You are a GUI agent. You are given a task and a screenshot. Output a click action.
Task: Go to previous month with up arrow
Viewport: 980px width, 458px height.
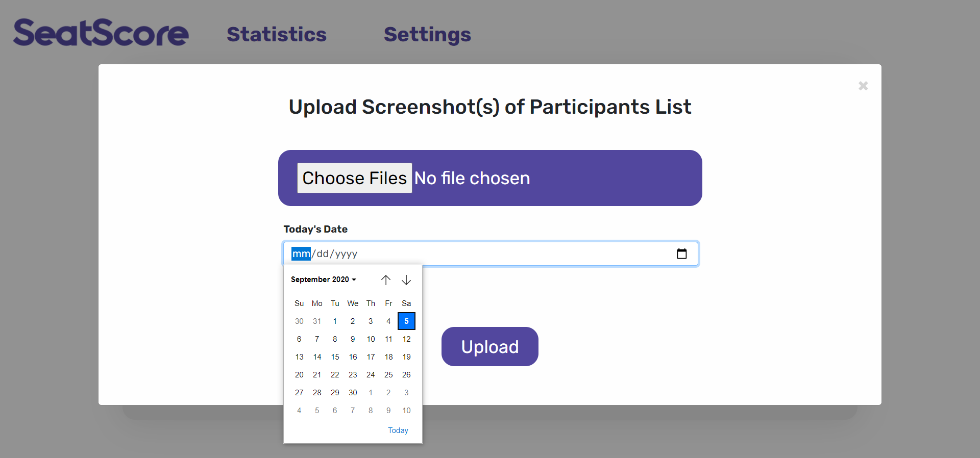click(x=386, y=280)
